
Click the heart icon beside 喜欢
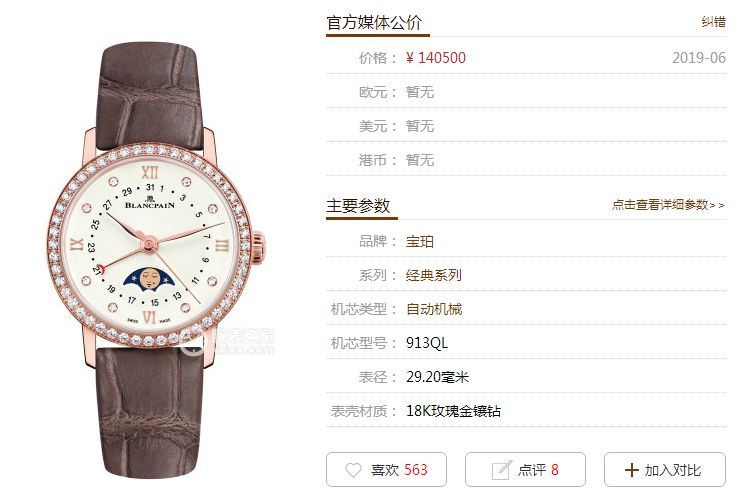[353, 470]
